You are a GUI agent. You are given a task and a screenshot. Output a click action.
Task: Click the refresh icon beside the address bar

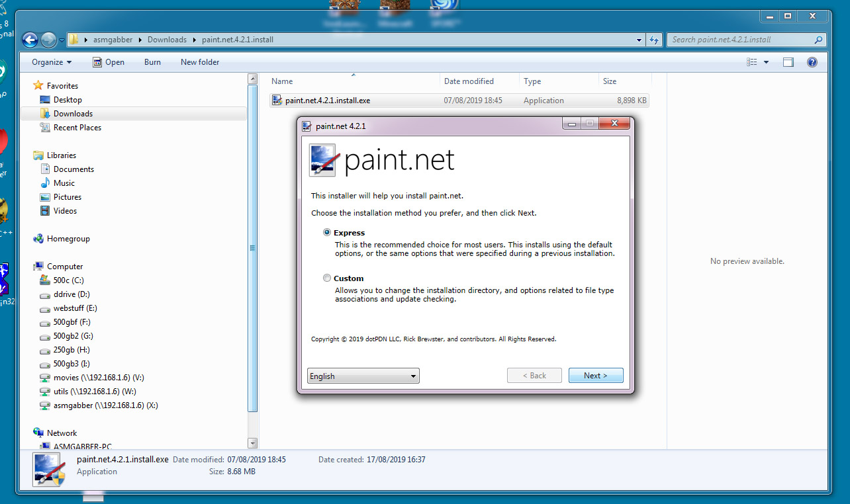click(654, 40)
